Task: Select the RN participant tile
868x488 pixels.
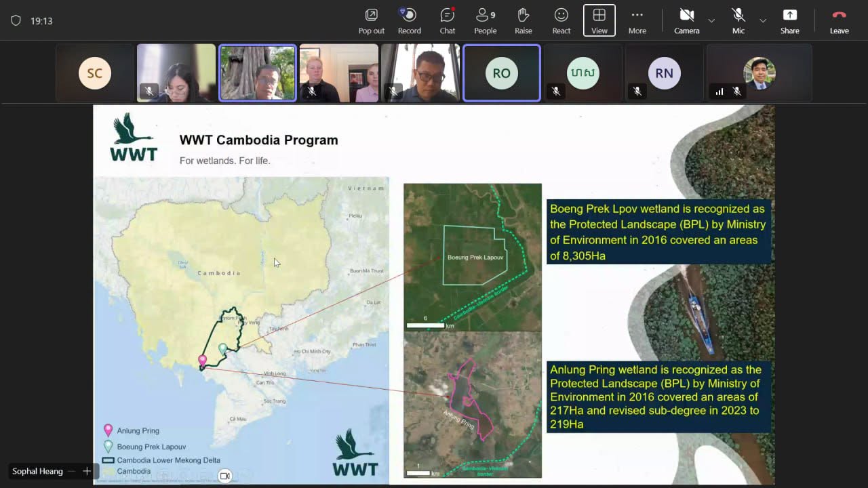Action: point(665,73)
